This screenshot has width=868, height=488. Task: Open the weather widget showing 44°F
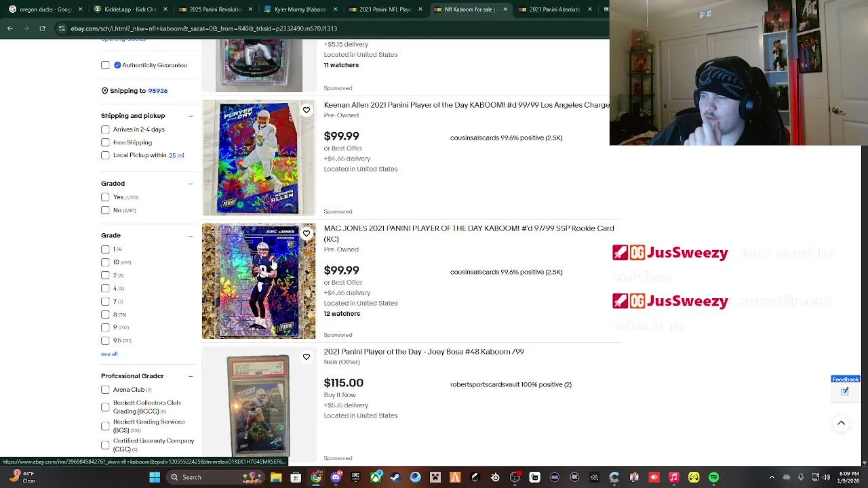pyautogui.click(x=22, y=477)
